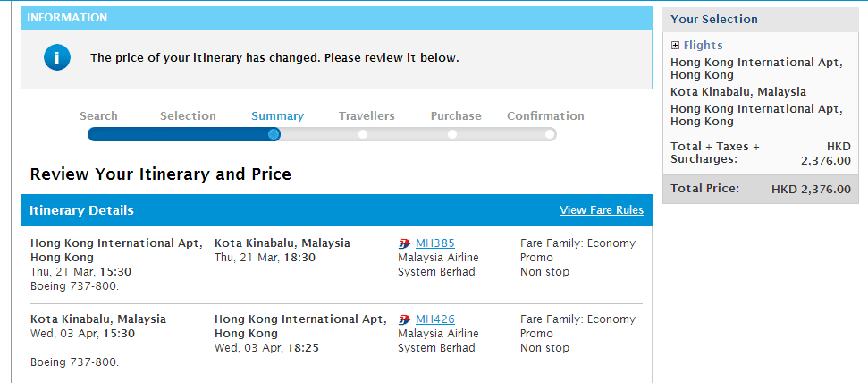View Fare Rules for this itinerary
The width and height of the screenshot is (868, 383).
click(x=601, y=210)
